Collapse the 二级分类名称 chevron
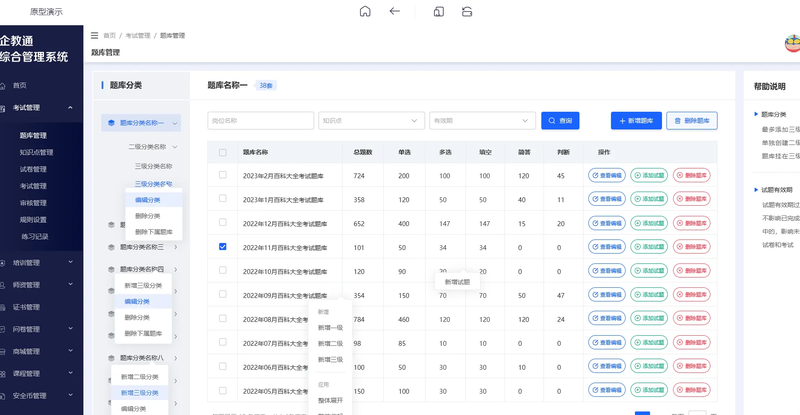The width and height of the screenshot is (800, 415). (x=175, y=147)
